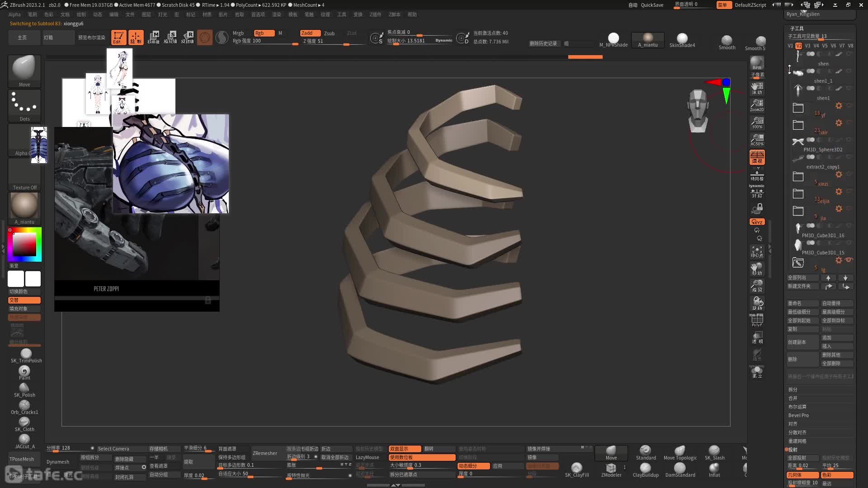Click the 灯箱 (LightBox) button
This screenshot has height=488, width=868.
coord(58,38)
